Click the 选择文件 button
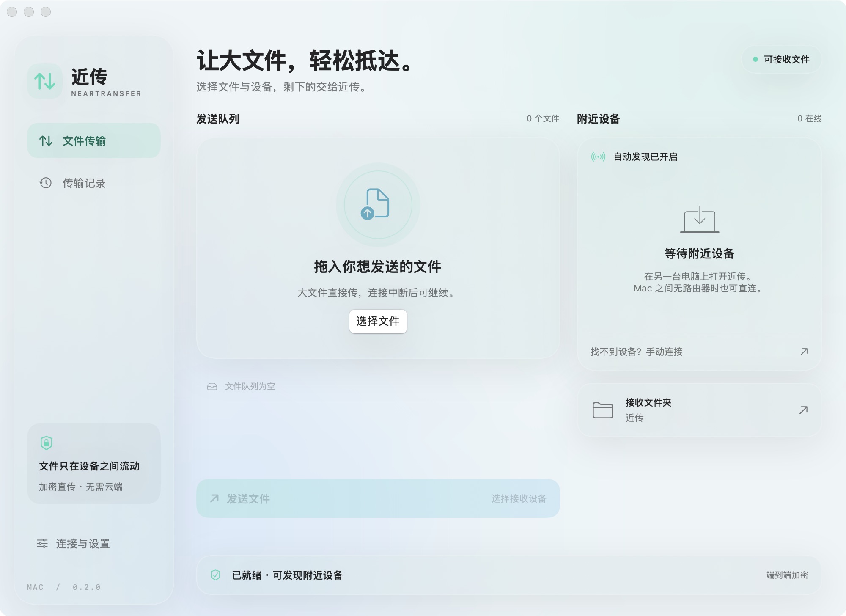The height and width of the screenshot is (616, 846). (x=378, y=321)
